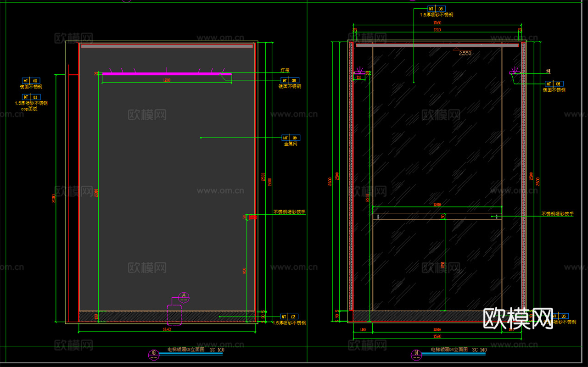Select the MT 03 tag above elevation 04
This screenshot has height=367, width=588.
click(x=437, y=9)
